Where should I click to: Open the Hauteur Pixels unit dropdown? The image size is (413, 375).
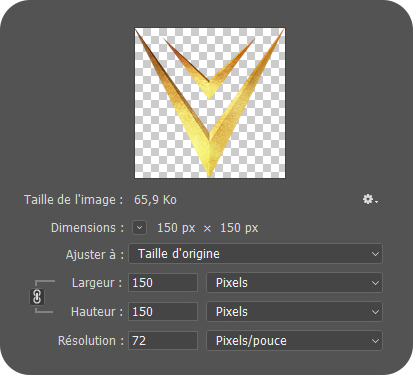click(294, 312)
